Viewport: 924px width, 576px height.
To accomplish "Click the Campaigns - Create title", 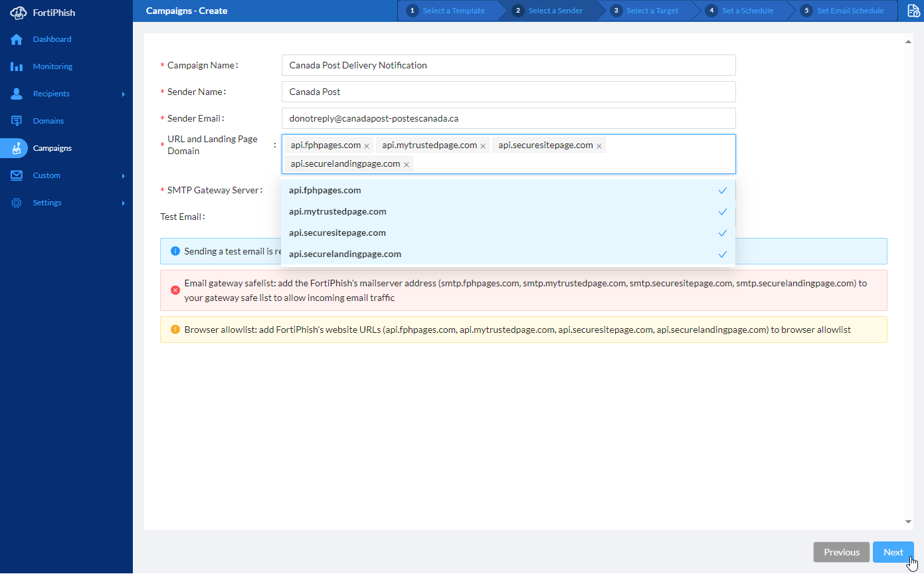I will pos(187,11).
